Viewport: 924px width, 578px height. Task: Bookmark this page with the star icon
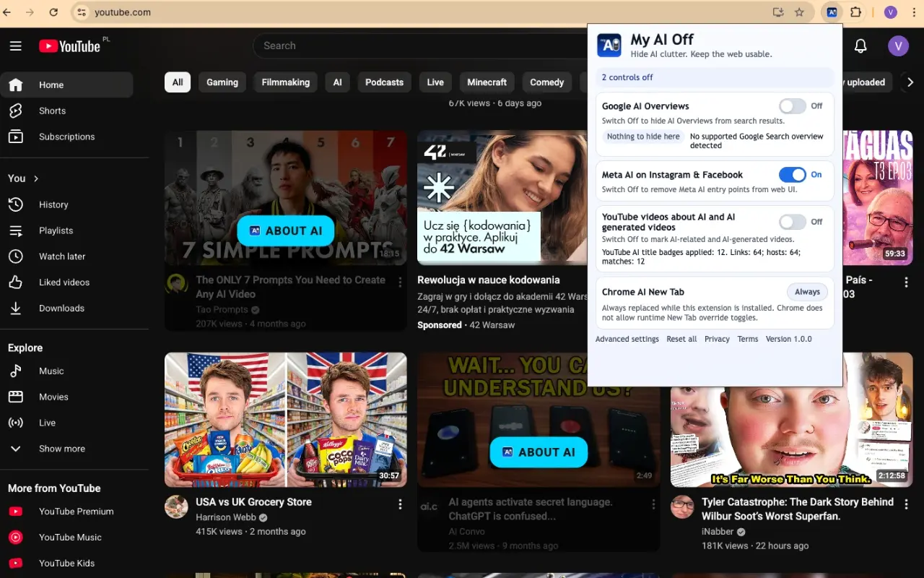coord(799,12)
